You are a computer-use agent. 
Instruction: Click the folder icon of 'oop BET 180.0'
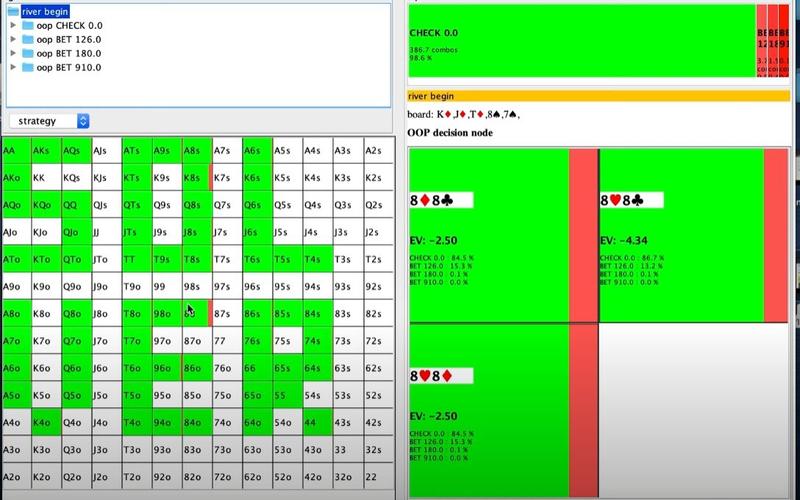(x=28, y=53)
